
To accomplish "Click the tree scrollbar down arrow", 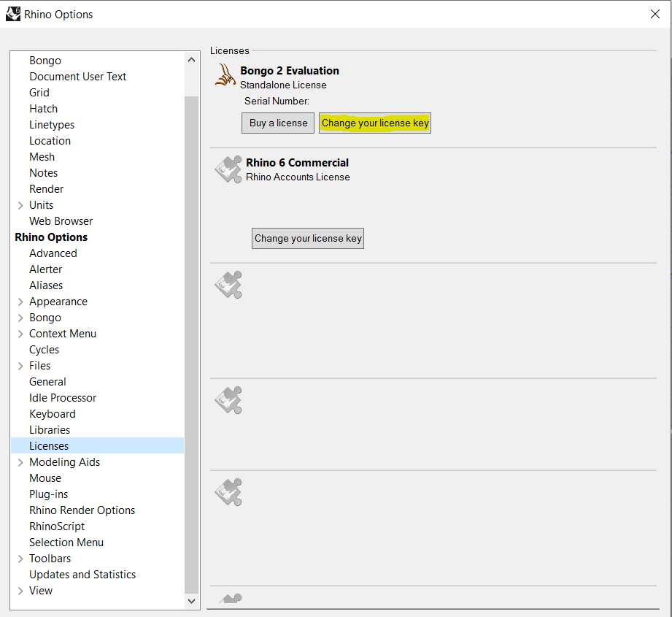I will pyautogui.click(x=192, y=601).
